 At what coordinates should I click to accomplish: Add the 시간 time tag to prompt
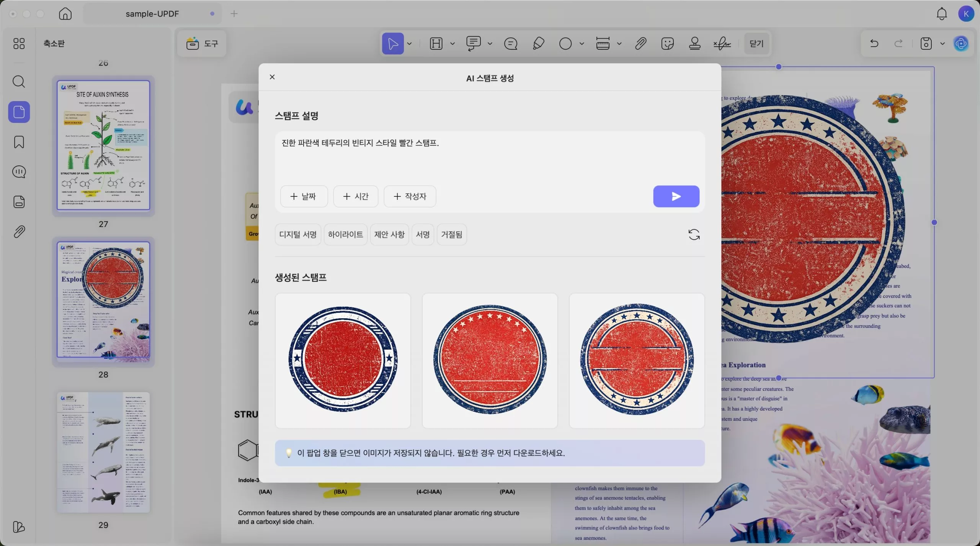pos(356,196)
